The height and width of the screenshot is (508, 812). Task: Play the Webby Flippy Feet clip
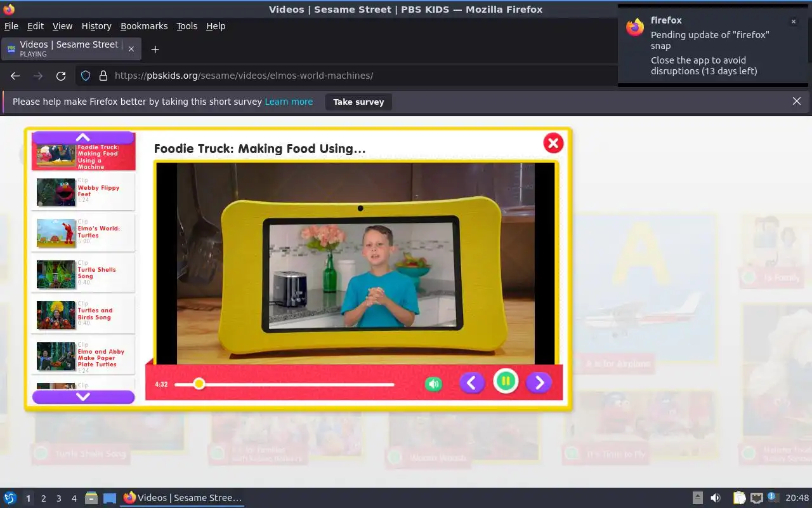pyautogui.click(x=84, y=192)
